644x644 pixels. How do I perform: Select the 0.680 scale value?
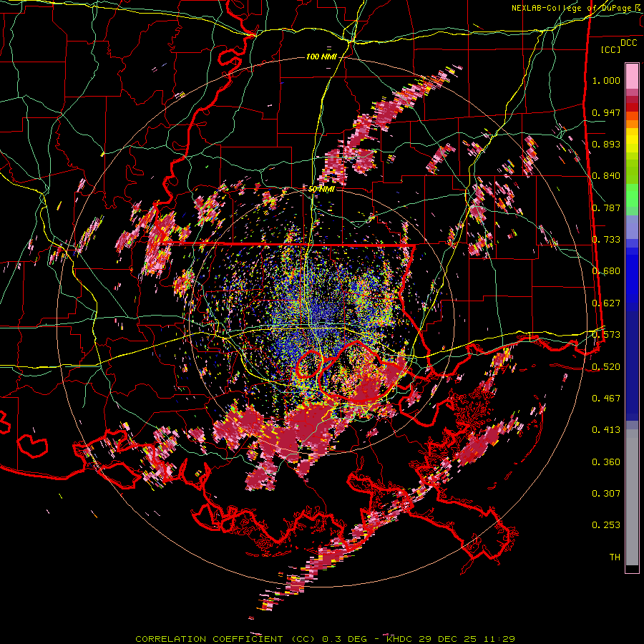606,271
